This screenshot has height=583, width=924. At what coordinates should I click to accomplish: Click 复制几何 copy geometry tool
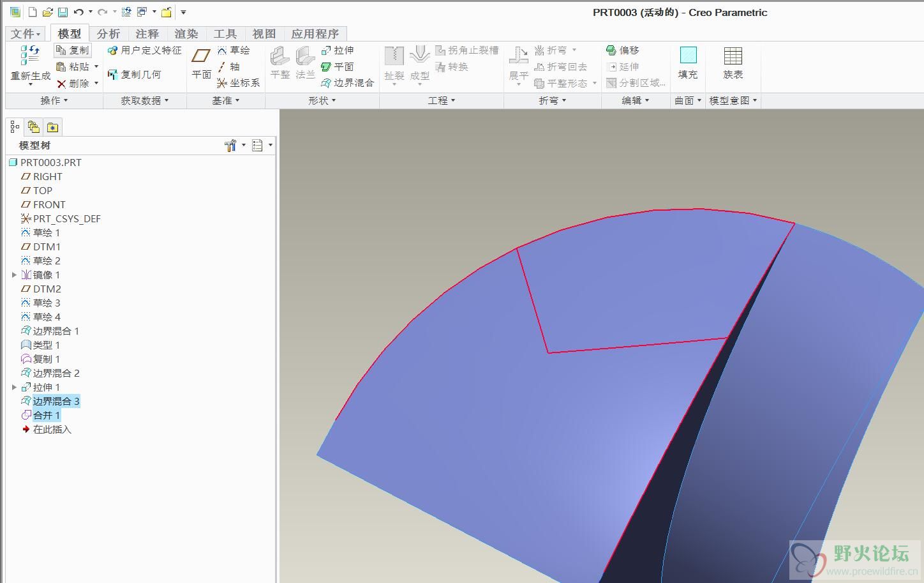tap(135, 74)
